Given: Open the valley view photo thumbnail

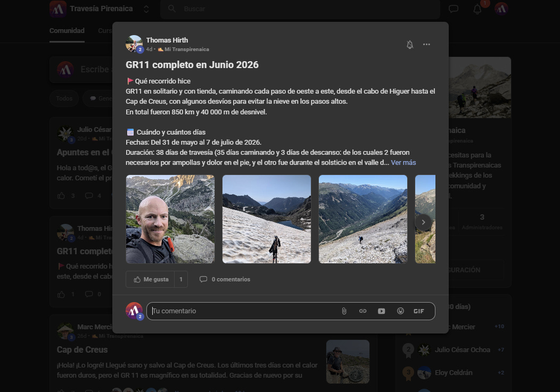Looking at the screenshot, I should pyautogui.click(x=363, y=219).
